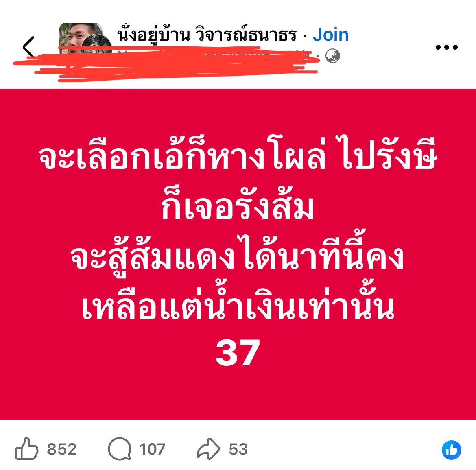
Task: View the 107 comments count
Action: 153,449
